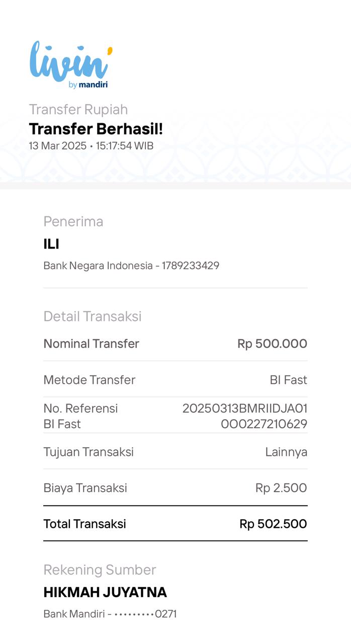
Task: Click the "Nominal Transfer" label
Action: [x=92, y=344]
